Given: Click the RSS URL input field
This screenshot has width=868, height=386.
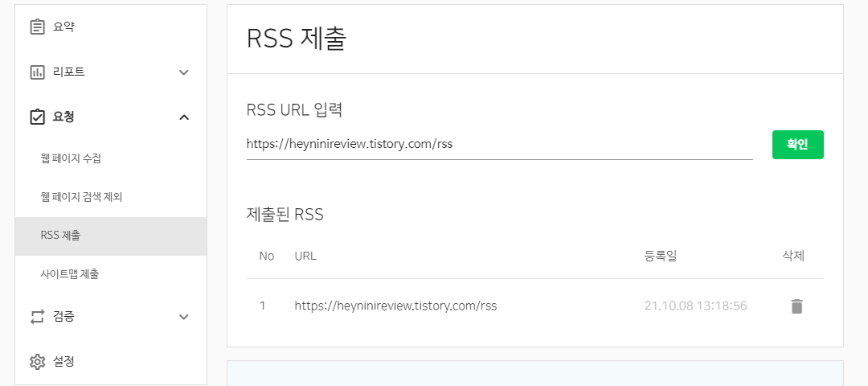Looking at the screenshot, I should pos(499,145).
